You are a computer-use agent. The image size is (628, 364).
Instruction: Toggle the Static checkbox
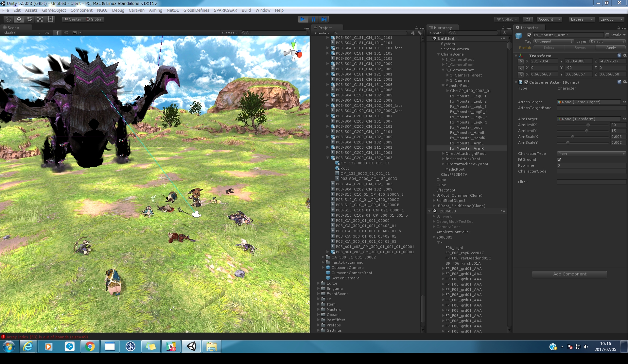pos(607,35)
